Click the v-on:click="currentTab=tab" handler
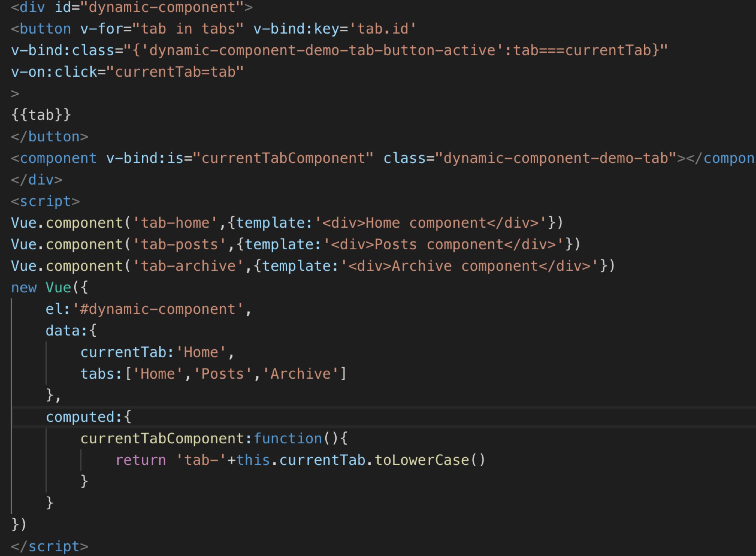 click(x=127, y=72)
